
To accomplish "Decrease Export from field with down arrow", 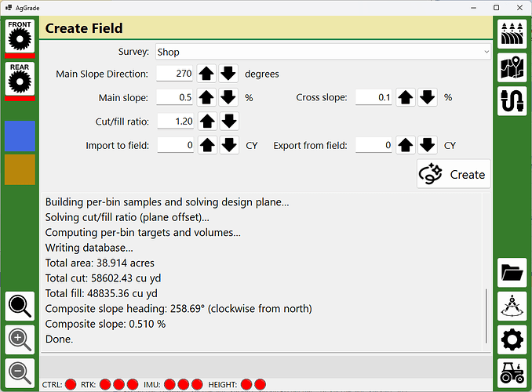I will (x=427, y=146).
